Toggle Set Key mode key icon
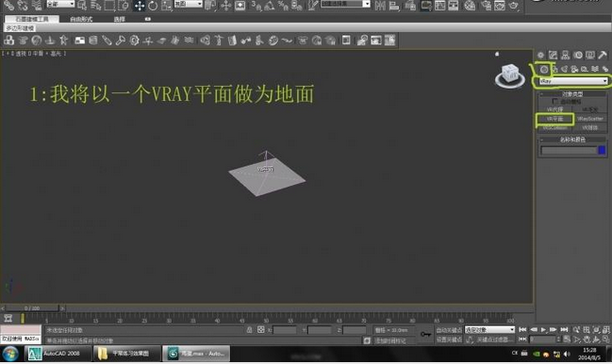The height and width of the screenshot is (364, 612). (x=425, y=335)
